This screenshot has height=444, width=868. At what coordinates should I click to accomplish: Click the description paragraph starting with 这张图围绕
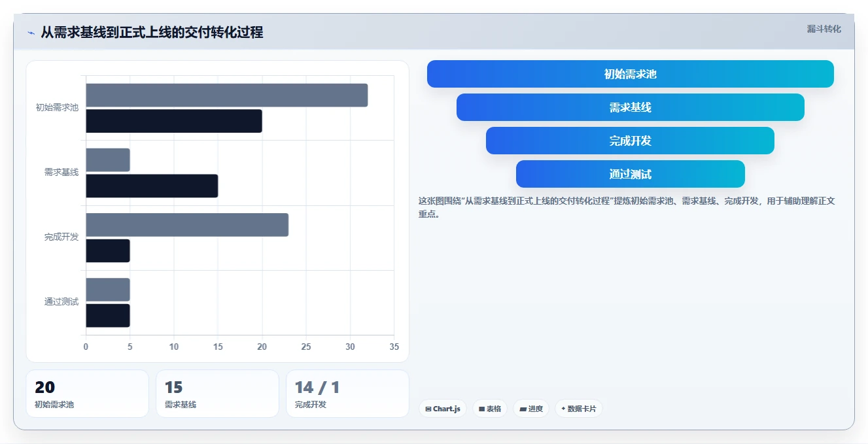627,207
